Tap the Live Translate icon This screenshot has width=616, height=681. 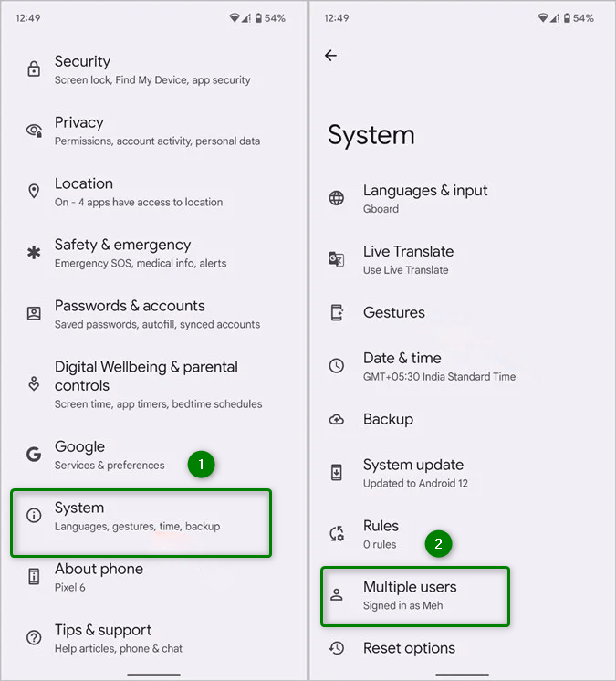337,259
